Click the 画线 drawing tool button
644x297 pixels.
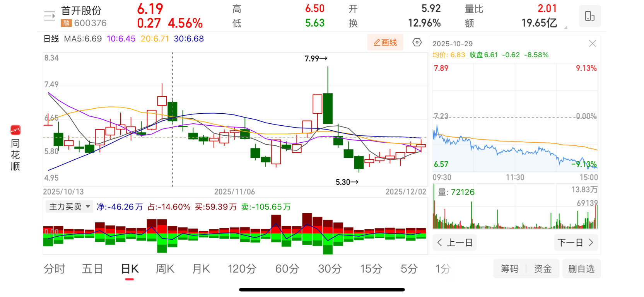(385, 42)
